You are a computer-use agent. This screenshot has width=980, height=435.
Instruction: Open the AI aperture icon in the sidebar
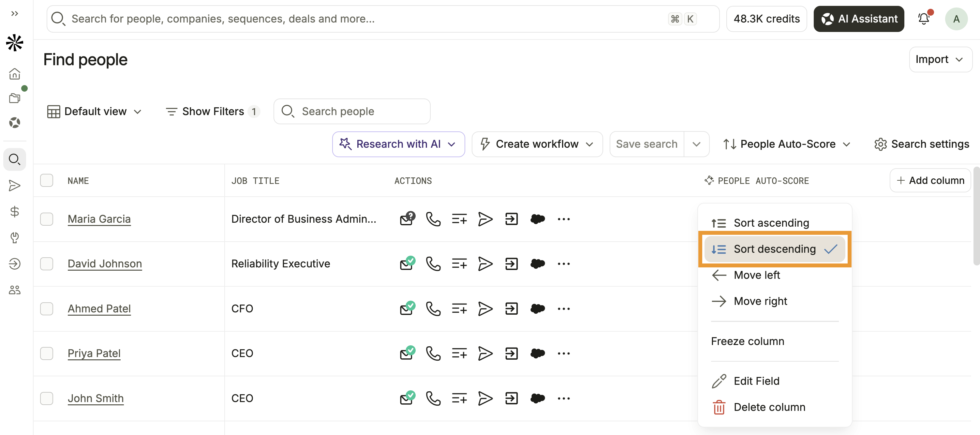coord(14,123)
